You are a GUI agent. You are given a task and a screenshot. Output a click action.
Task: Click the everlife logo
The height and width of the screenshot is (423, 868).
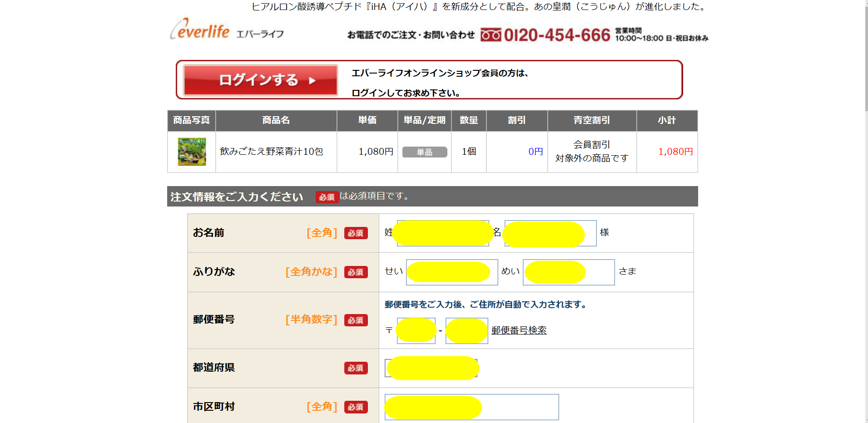point(200,30)
